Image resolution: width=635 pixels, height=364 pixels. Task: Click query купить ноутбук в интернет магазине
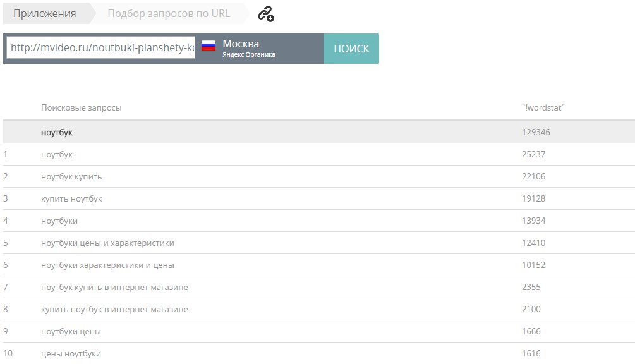(114, 310)
